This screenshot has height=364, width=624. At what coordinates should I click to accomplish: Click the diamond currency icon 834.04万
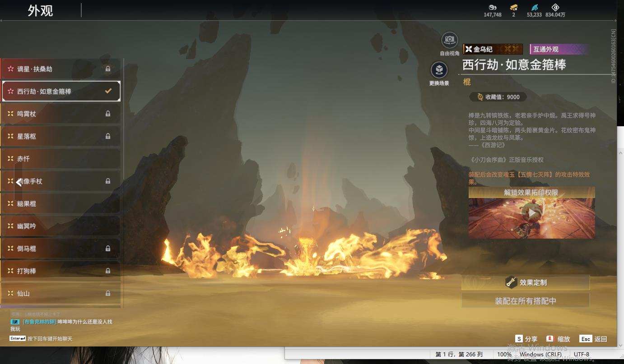(x=555, y=8)
